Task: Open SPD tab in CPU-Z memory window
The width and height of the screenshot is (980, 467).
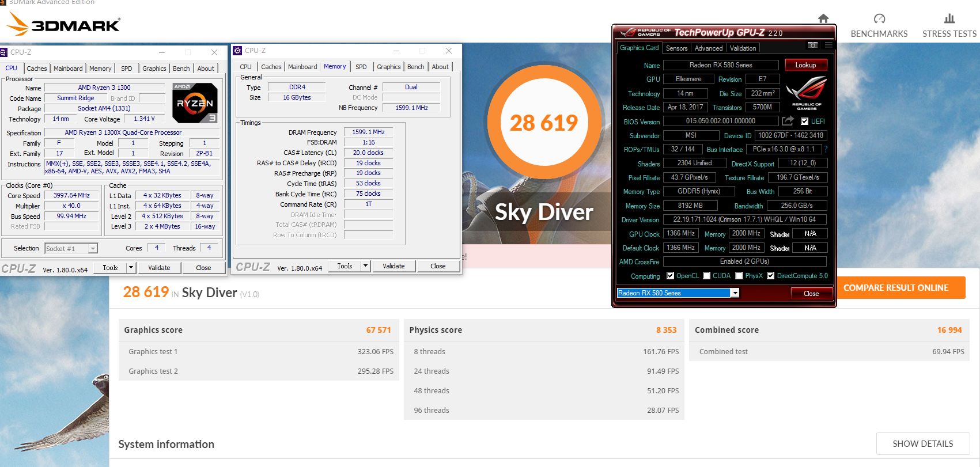Action: pos(361,67)
